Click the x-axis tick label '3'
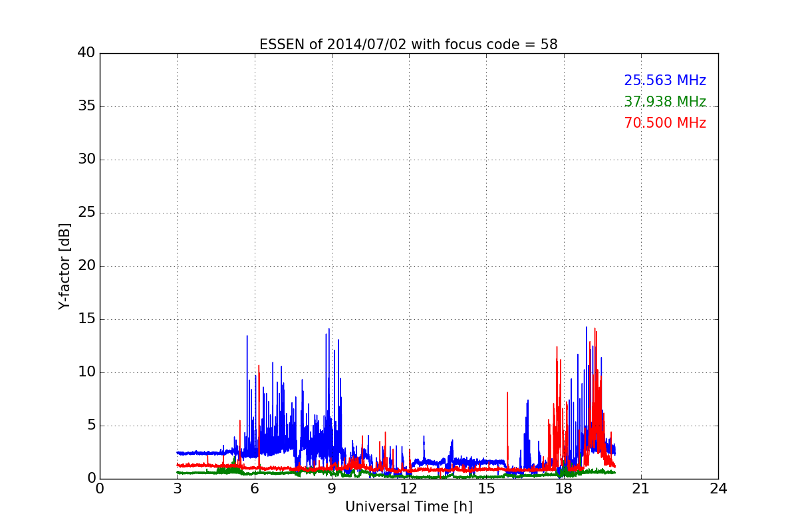 pyautogui.click(x=177, y=489)
